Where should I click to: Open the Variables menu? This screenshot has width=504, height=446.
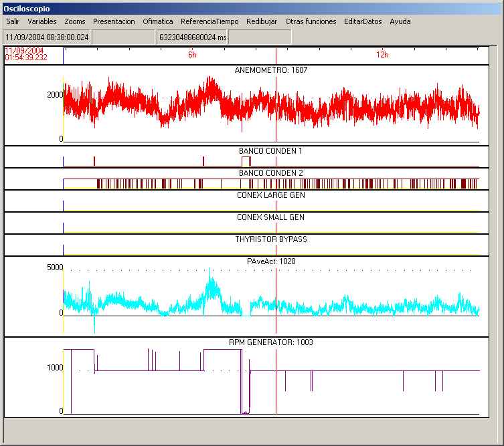click(42, 21)
